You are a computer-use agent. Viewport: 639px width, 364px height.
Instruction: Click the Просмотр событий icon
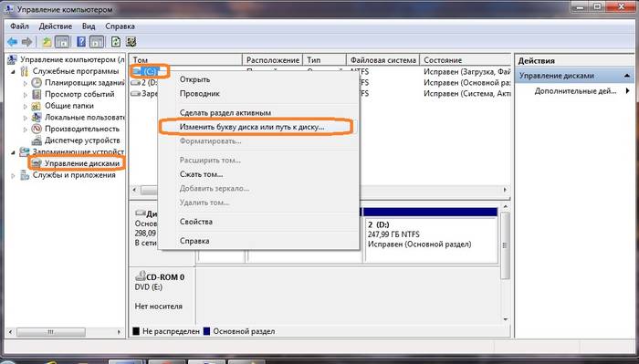(37, 94)
